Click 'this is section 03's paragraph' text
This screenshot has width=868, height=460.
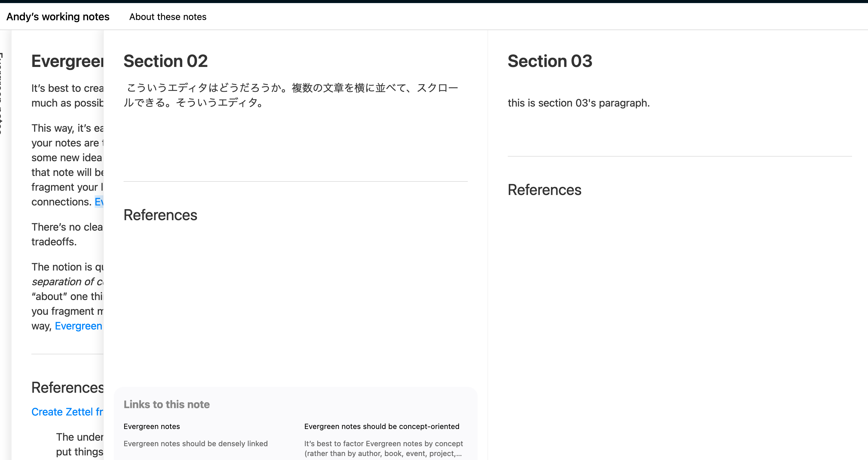pyautogui.click(x=578, y=103)
